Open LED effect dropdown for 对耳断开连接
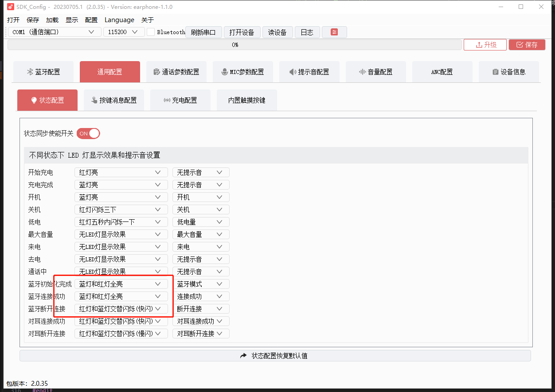Image resolution: width=555 pixels, height=392 pixels. point(121,334)
